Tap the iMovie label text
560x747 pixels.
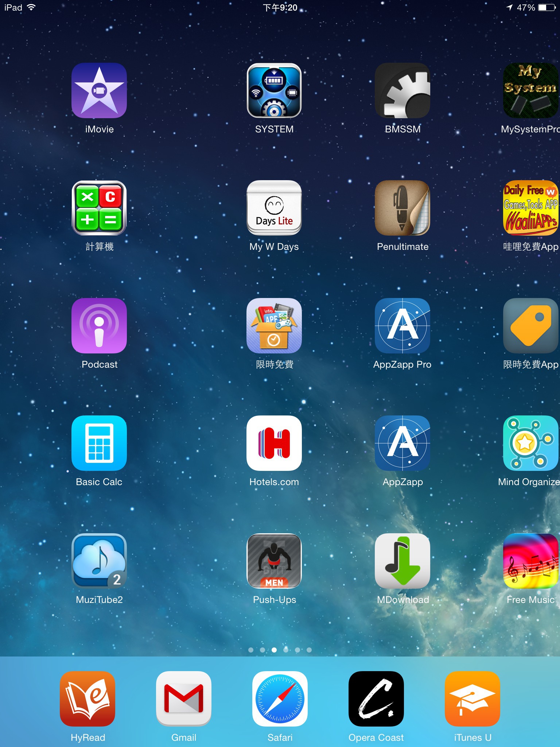coord(99,129)
